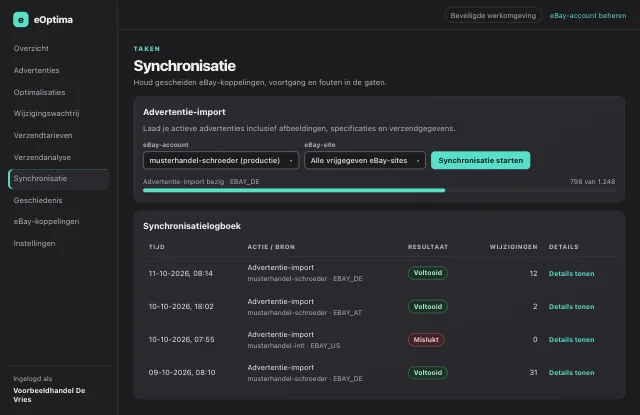Open Verzendtarieven section

point(43,135)
